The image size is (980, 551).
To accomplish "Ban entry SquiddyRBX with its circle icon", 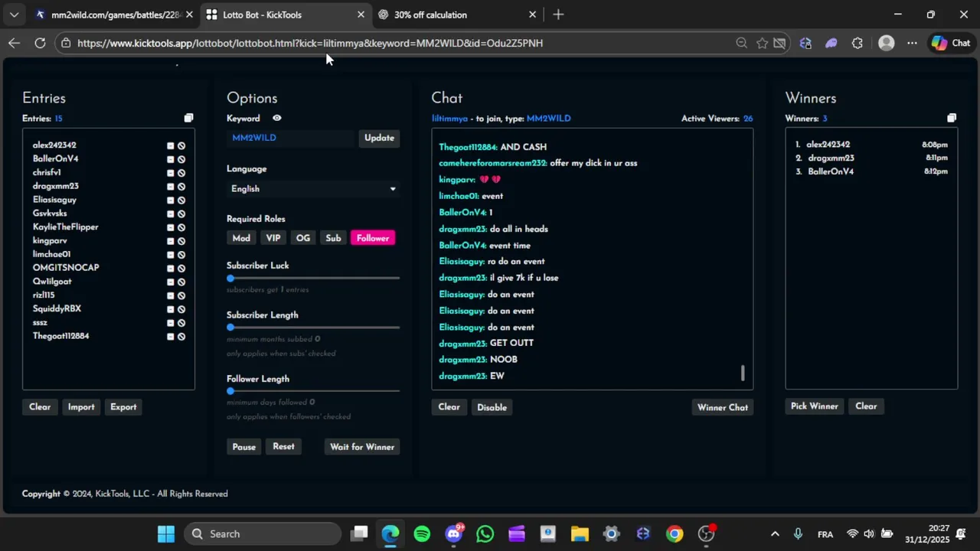I will pos(181,309).
